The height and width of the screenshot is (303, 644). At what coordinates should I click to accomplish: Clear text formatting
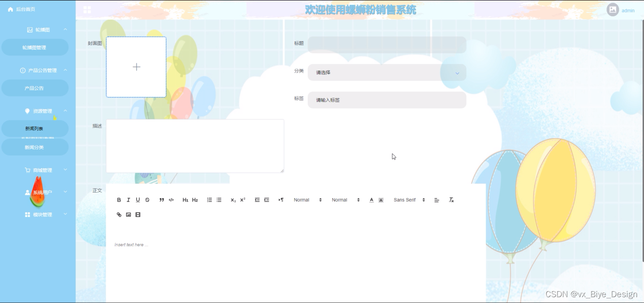451,200
